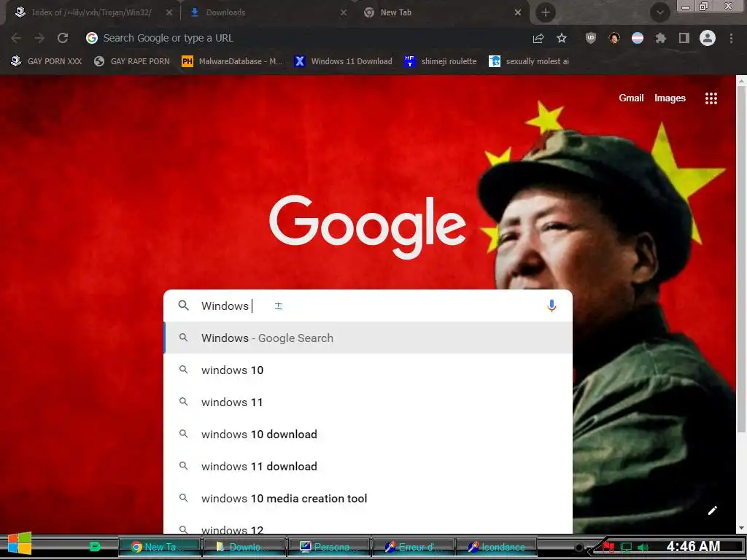The image size is (747, 560).
Task: Open the Windows Start button
Action: click(x=20, y=543)
